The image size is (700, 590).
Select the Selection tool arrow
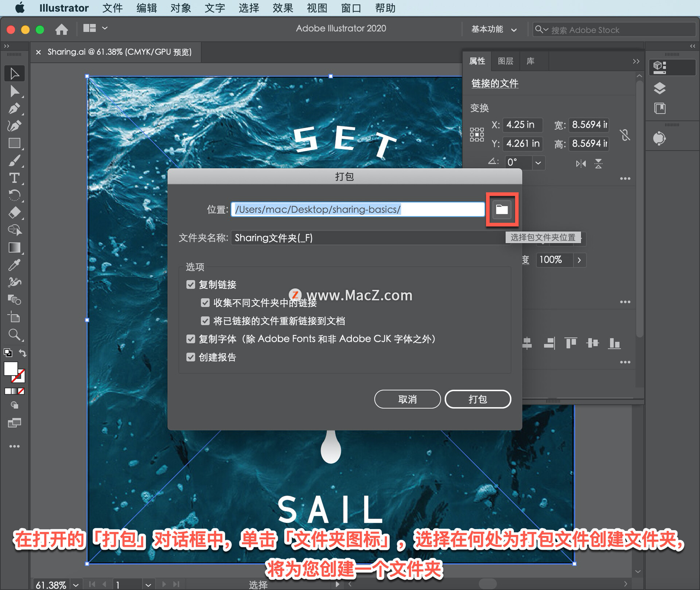click(x=15, y=73)
